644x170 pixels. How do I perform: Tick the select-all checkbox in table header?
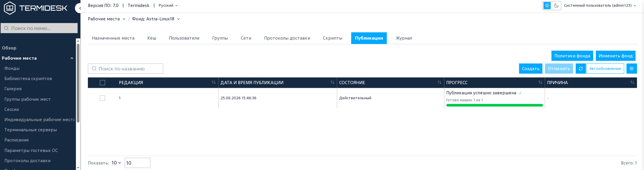tap(102, 83)
